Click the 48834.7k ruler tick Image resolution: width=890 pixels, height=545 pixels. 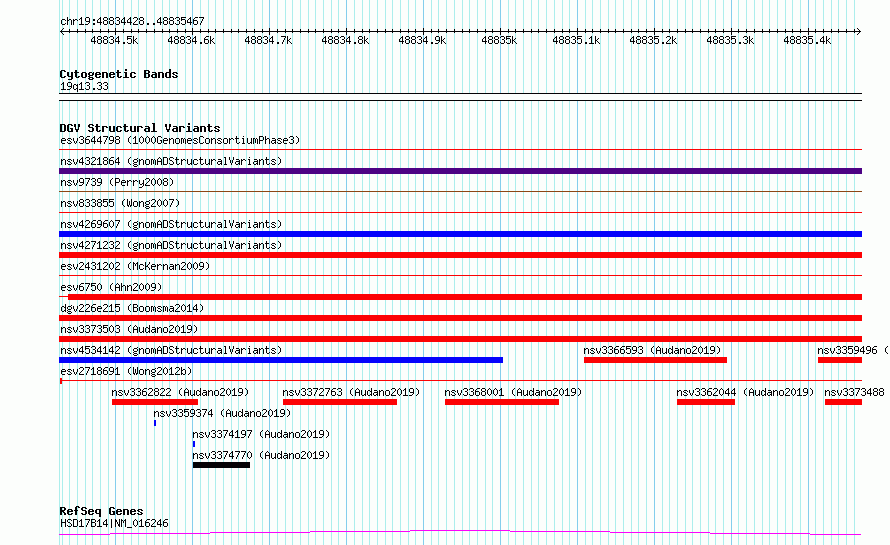point(268,40)
